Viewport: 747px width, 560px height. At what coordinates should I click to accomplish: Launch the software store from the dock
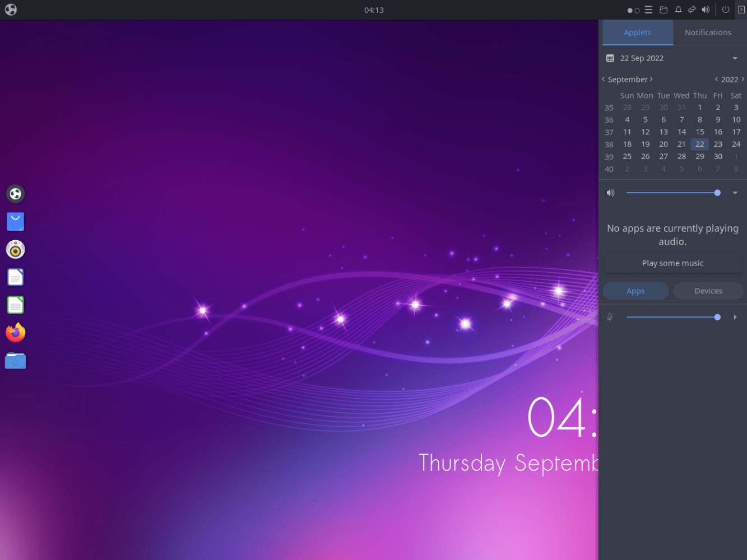(x=15, y=221)
